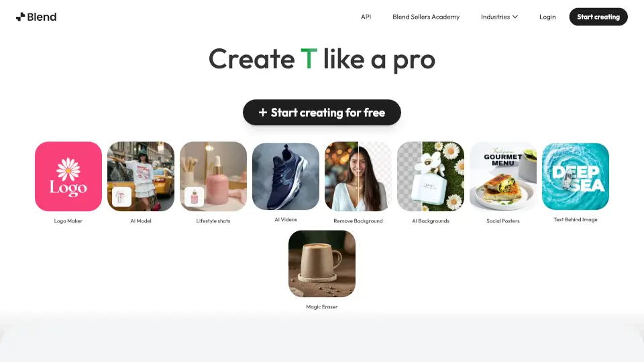Click the Login link
644x362 pixels.
click(x=547, y=17)
